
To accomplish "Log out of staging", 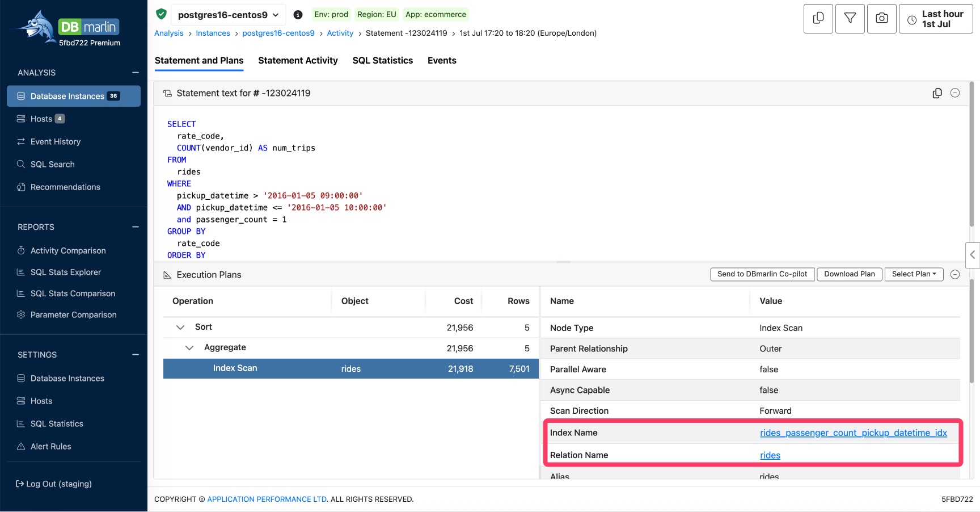I will click(x=54, y=484).
